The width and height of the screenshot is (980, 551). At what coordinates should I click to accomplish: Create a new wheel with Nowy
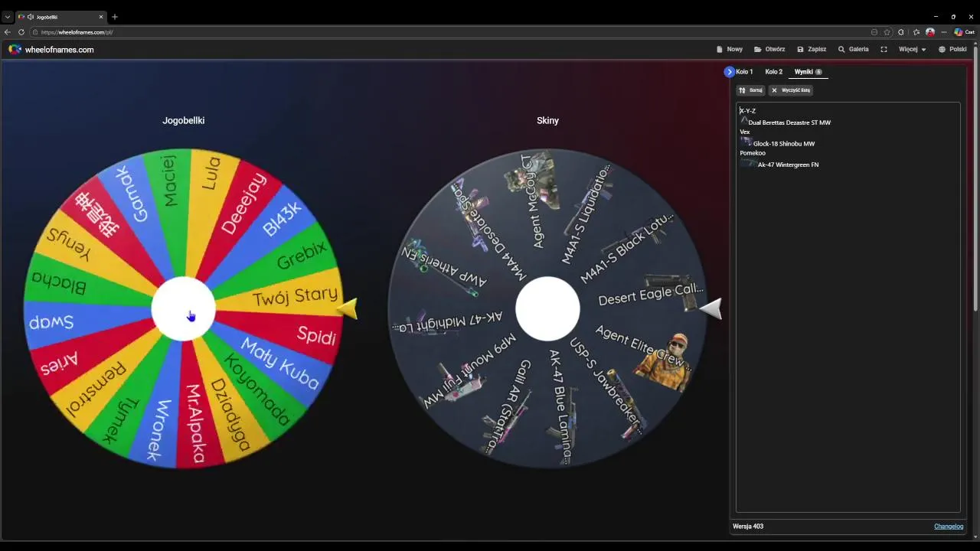click(x=730, y=49)
